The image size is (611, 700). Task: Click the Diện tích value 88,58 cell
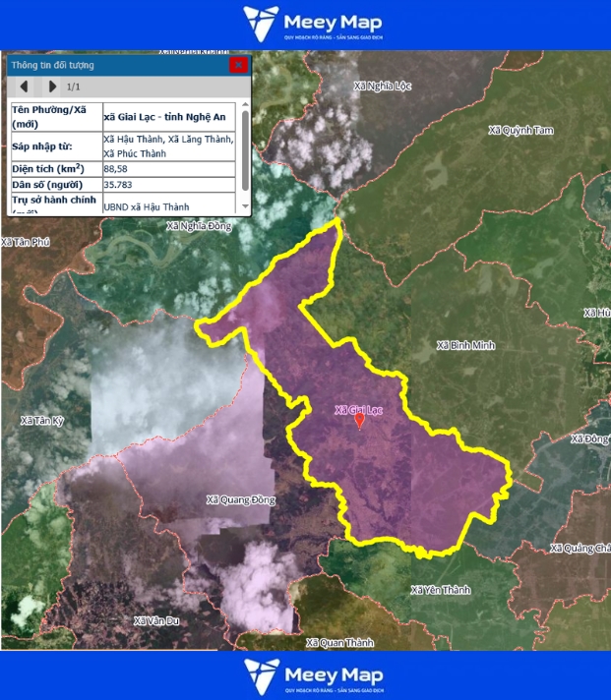(168, 169)
